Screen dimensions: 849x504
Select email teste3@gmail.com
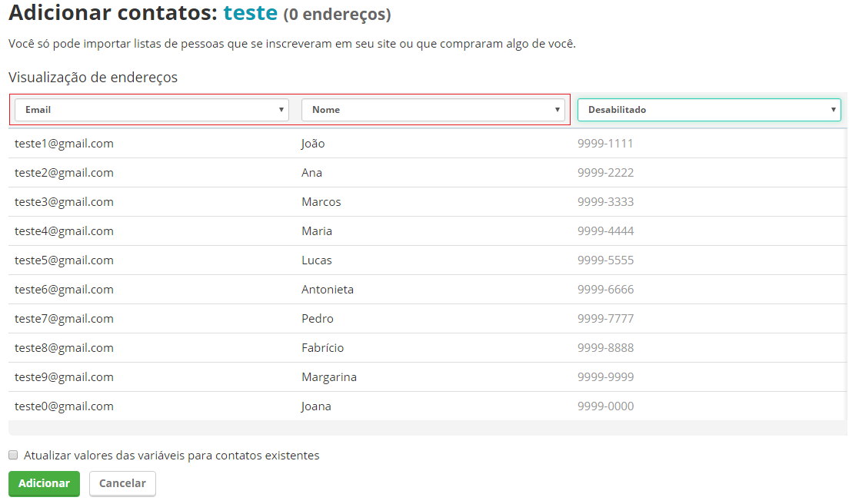[x=64, y=202]
